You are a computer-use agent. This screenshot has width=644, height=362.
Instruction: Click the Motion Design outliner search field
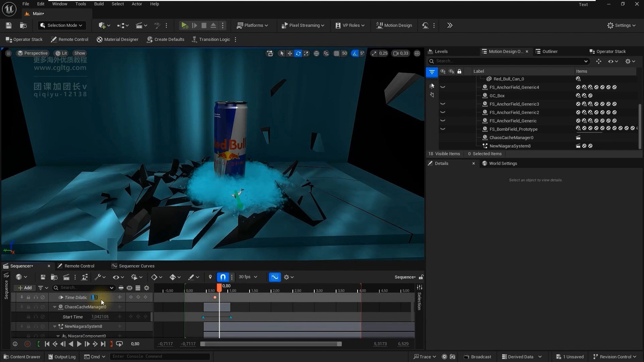click(x=508, y=61)
